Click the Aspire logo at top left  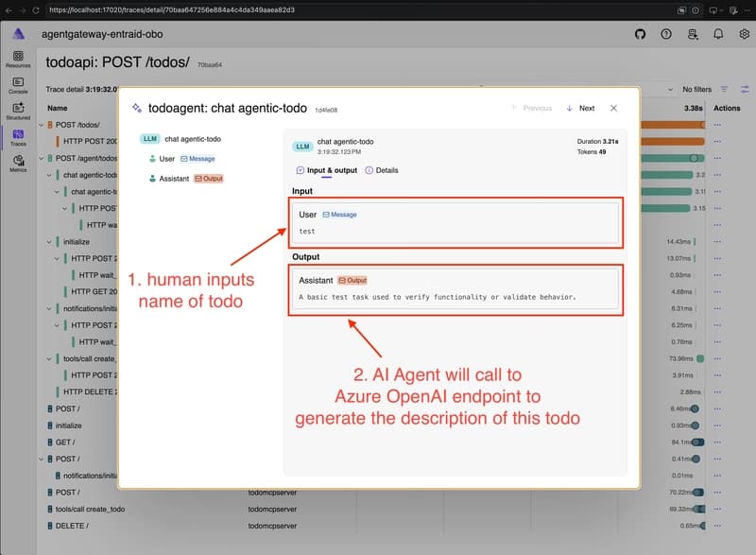pyautogui.click(x=18, y=34)
